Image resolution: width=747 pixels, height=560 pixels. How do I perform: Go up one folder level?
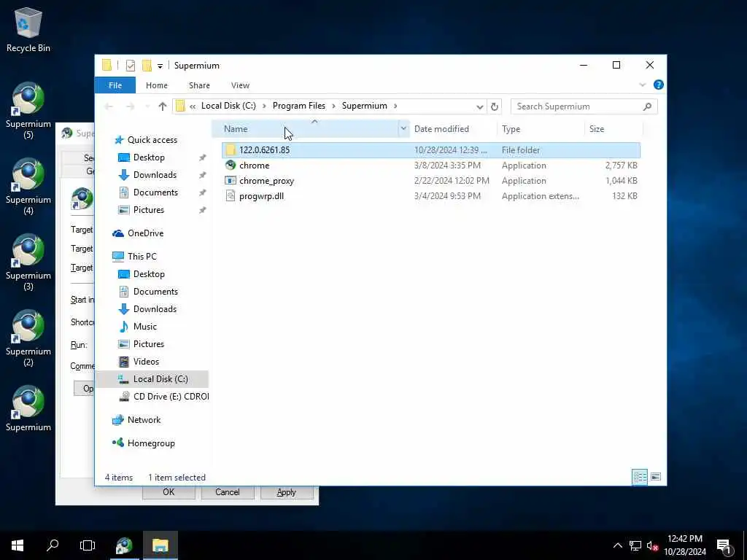(163, 106)
